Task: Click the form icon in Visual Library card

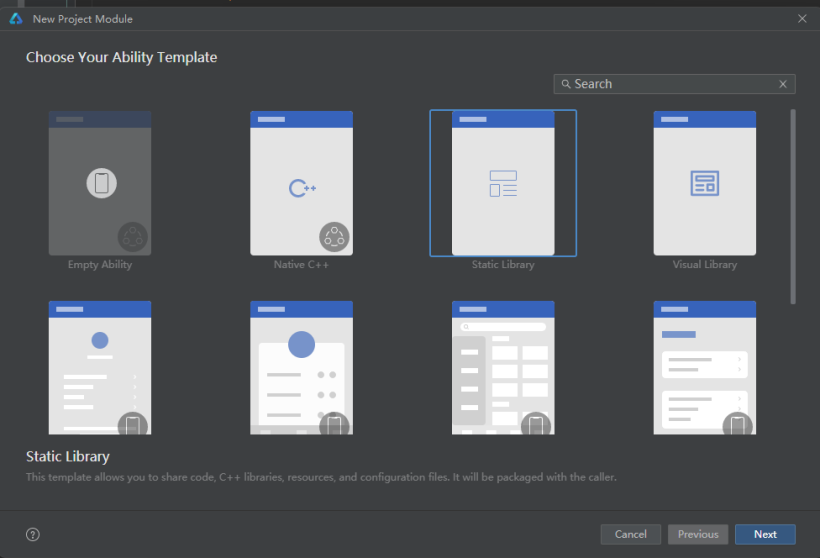Action: pyautogui.click(x=704, y=183)
